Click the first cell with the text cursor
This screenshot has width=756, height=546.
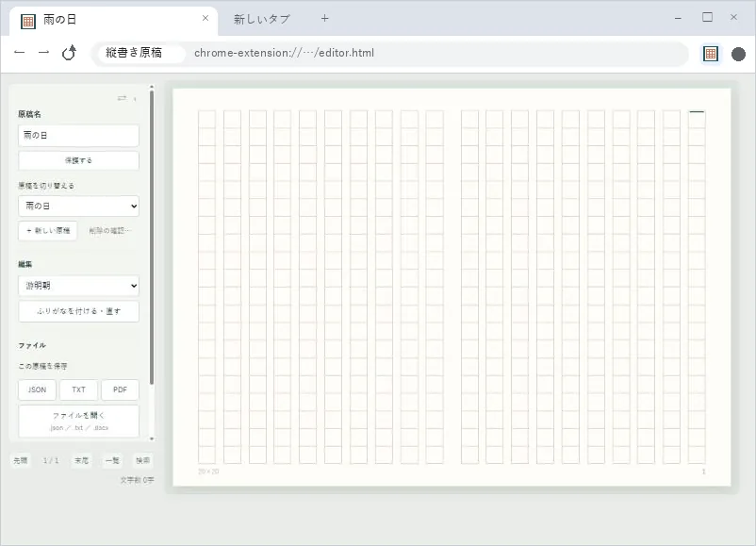[697, 119]
